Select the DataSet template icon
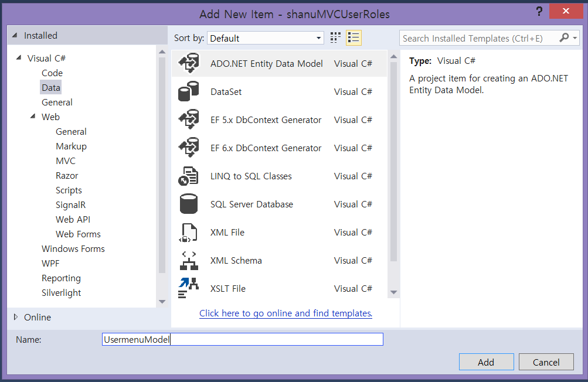The image size is (588, 382). point(189,92)
